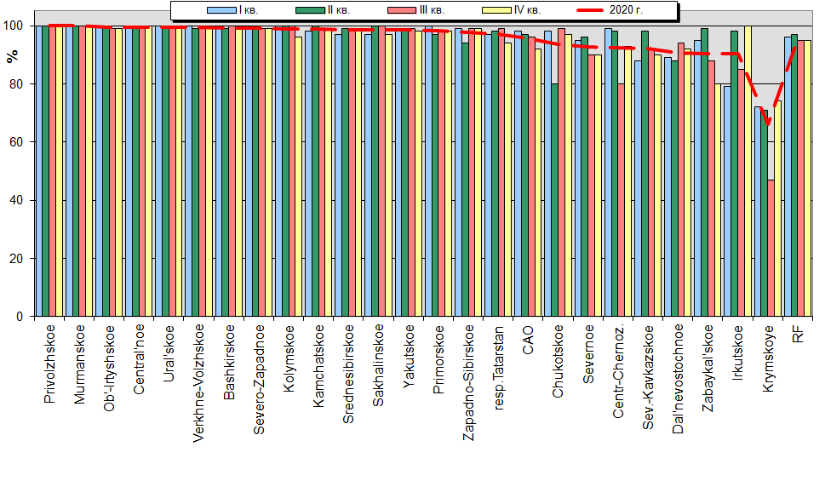Viewport: 825px width, 504px height.
Task: Click the 80 tick label on y-axis
Action: 16,83
